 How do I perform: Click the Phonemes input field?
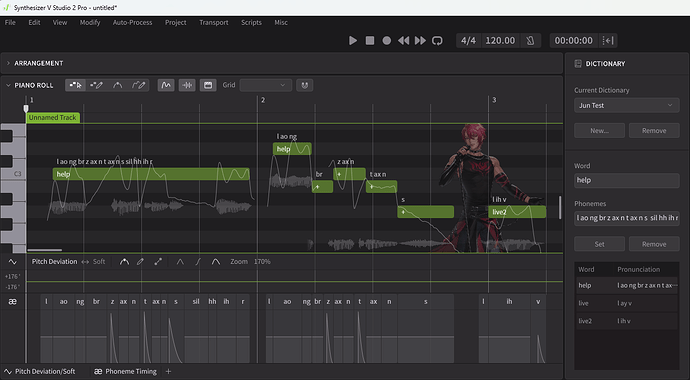[x=627, y=218]
